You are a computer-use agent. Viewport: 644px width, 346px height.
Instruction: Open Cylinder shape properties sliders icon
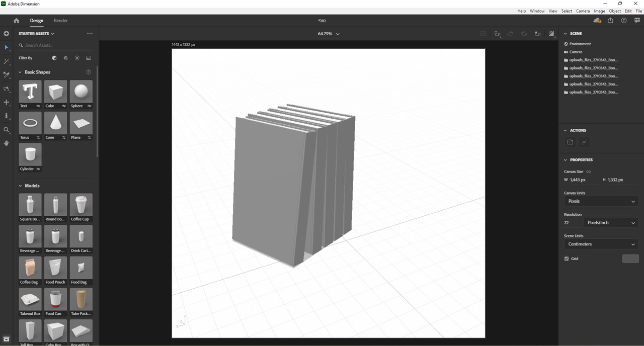(38, 169)
